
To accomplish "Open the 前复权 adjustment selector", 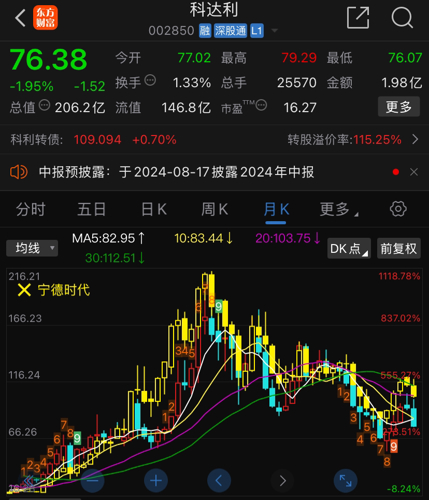I will click(399, 248).
